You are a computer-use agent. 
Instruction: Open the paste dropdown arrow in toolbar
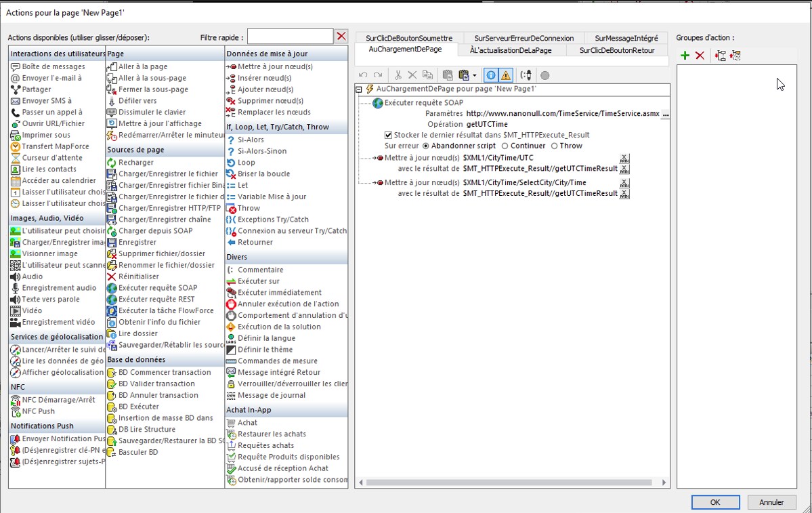point(475,75)
